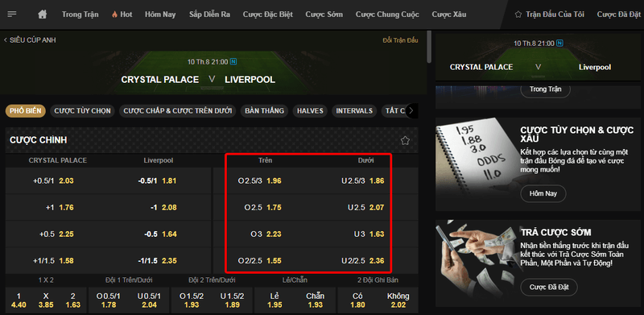Open the hamburger menu icon
This screenshot has width=644, height=315.
coord(12,15)
